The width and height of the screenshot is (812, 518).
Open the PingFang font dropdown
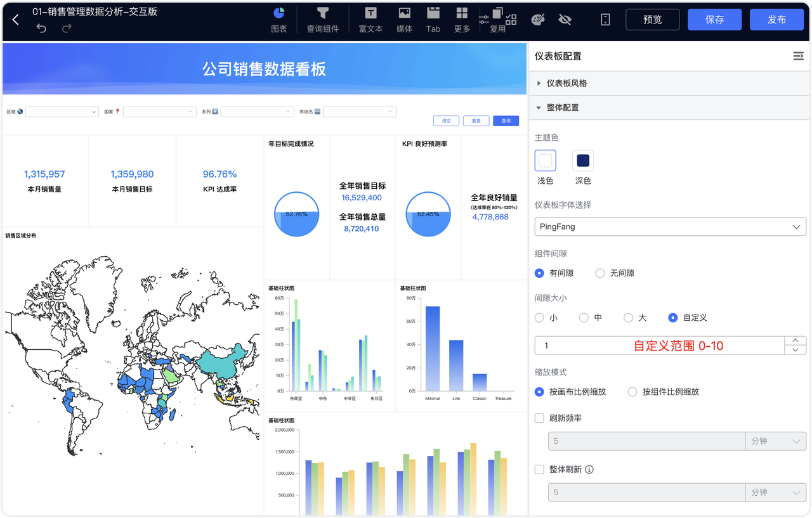[671, 226]
